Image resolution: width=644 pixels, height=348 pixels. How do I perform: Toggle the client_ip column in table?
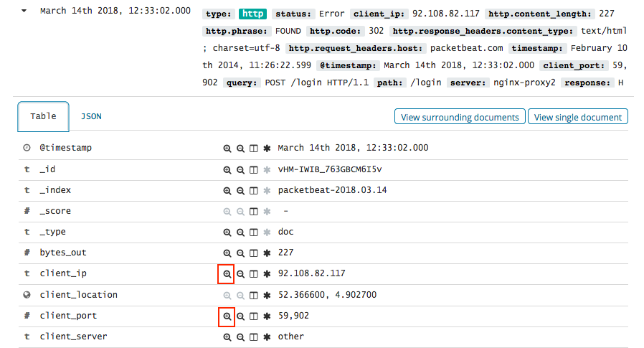(253, 274)
